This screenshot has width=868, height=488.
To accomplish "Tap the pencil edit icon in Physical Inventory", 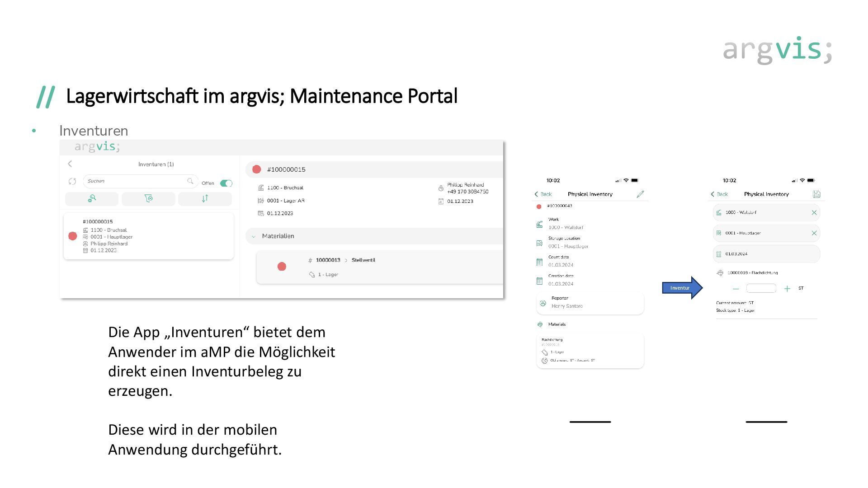I will pyautogui.click(x=640, y=194).
